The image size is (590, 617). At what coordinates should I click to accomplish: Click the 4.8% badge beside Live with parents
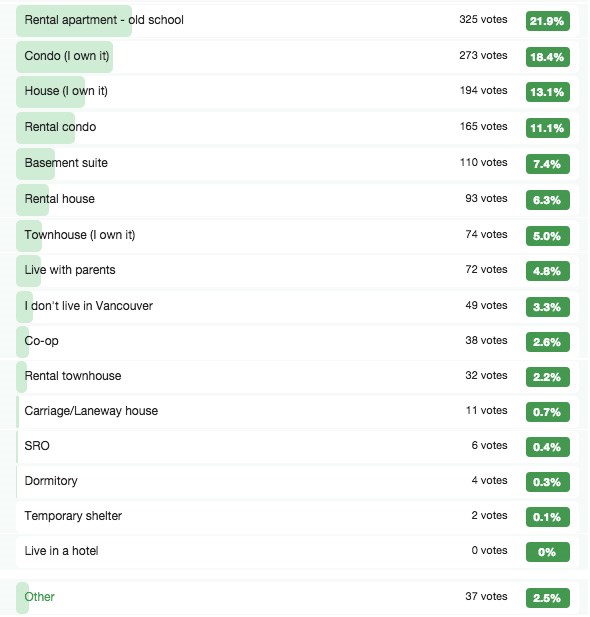pos(547,271)
